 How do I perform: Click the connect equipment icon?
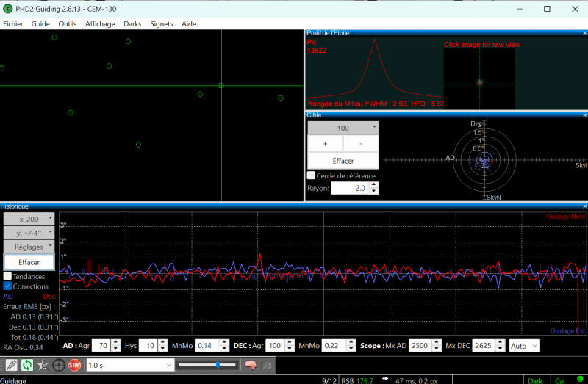(x=11, y=365)
